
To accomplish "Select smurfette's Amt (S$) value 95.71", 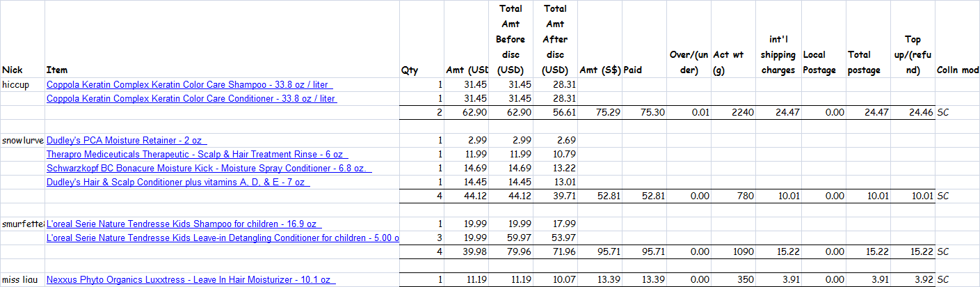I will pos(600,251).
